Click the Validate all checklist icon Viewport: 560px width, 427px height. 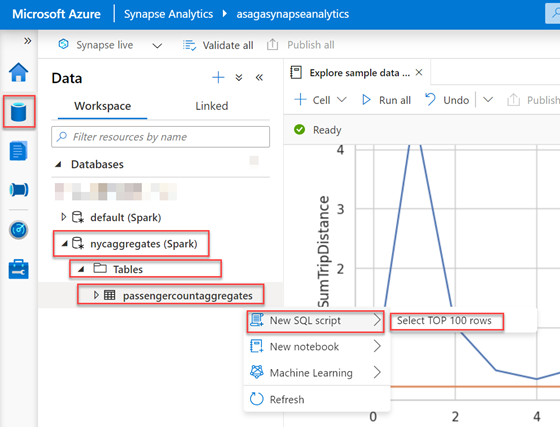(x=189, y=45)
